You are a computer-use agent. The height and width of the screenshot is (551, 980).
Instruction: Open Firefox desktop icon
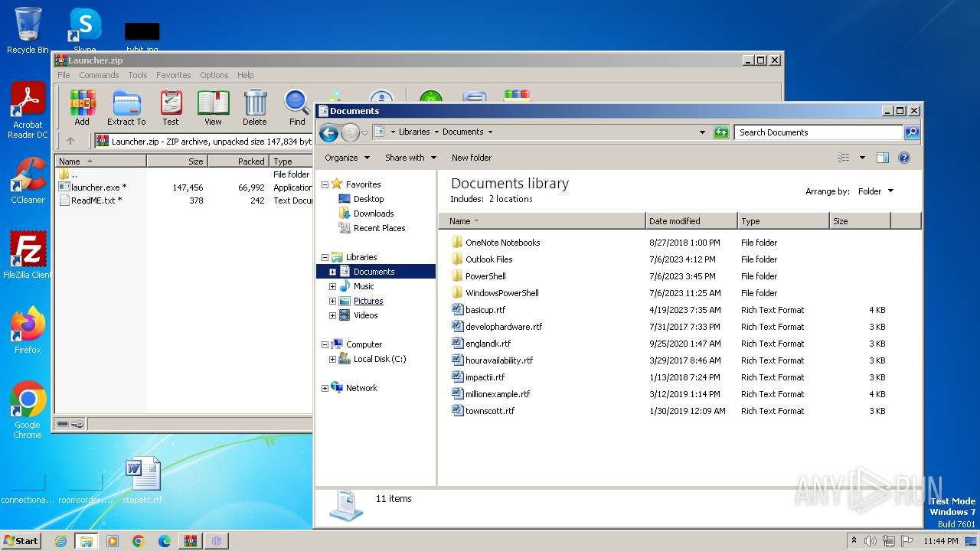click(28, 331)
